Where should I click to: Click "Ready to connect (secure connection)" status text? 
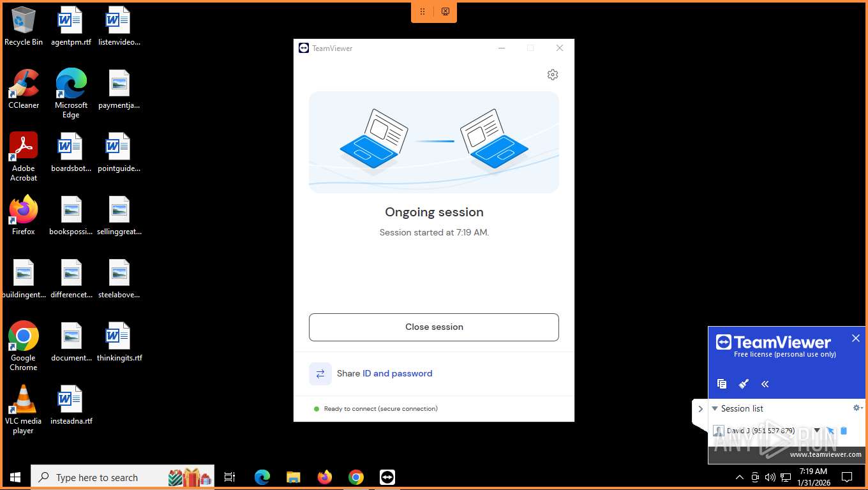[x=381, y=409]
